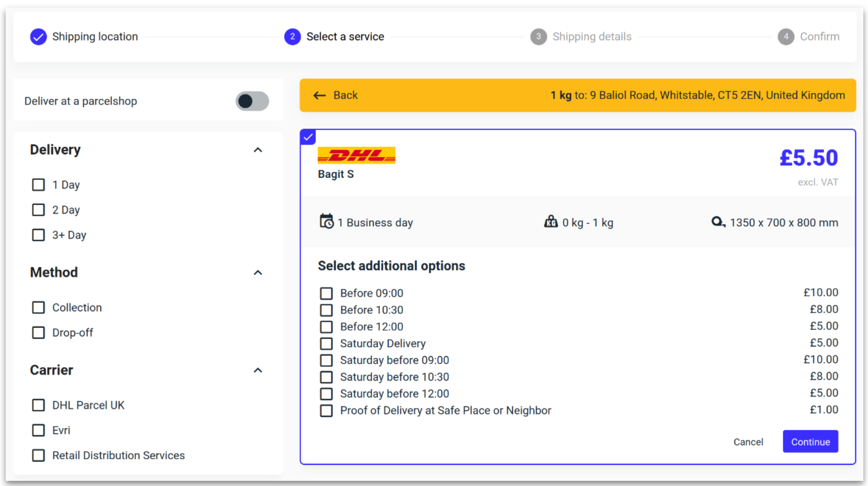Click the delivery address text
The height and width of the screenshot is (486, 868).
(698, 95)
